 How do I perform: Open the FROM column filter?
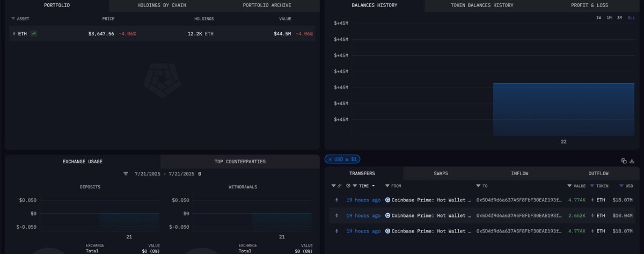click(x=387, y=186)
